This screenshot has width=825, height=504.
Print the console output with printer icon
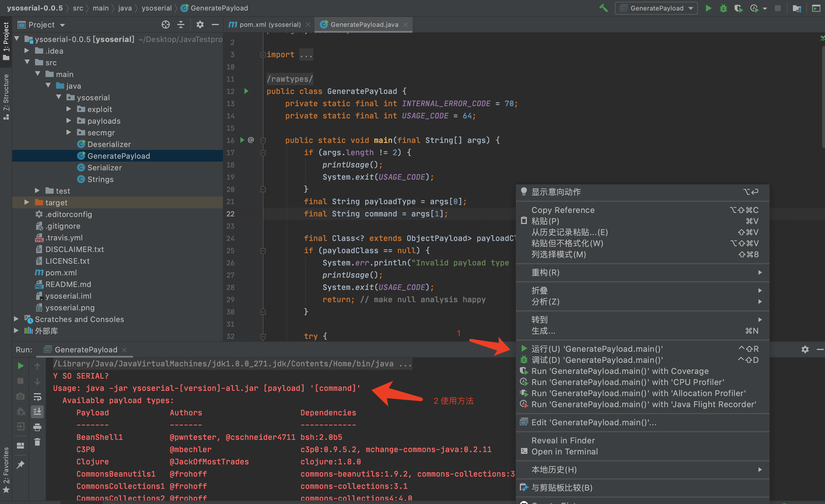click(x=37, y=427)
